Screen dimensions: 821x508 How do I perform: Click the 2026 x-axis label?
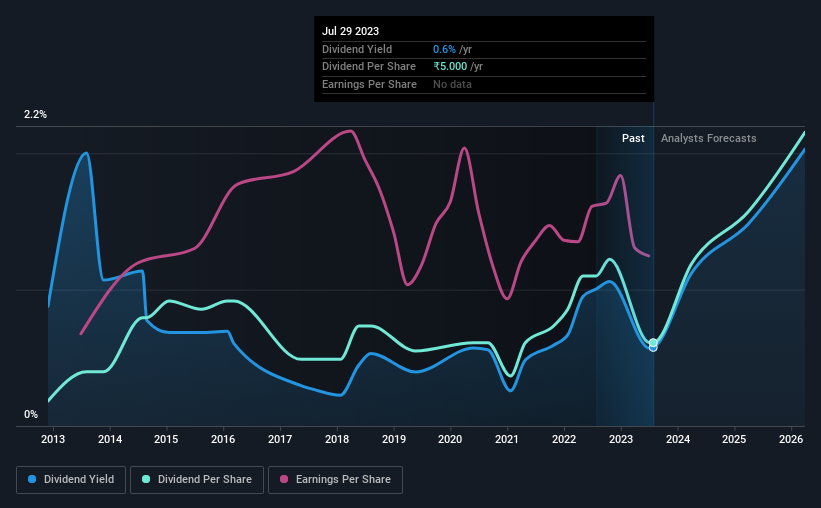click(x=791, y=439)
